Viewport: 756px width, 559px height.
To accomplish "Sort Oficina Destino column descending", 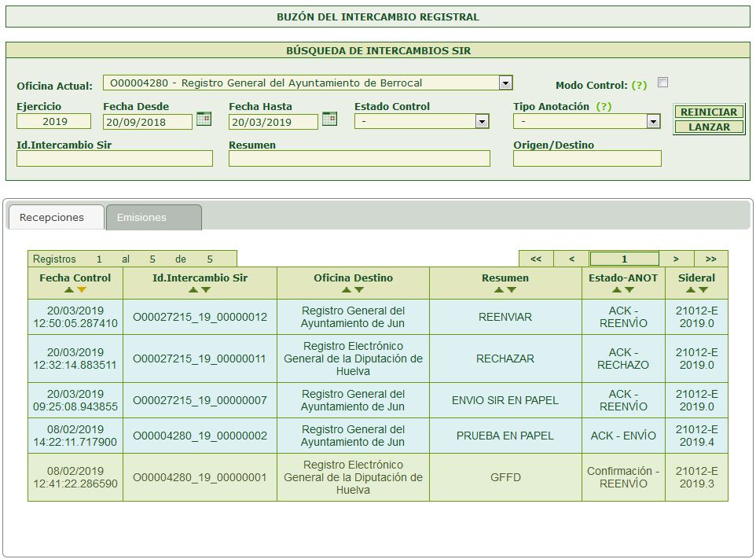I will point(359,290).
